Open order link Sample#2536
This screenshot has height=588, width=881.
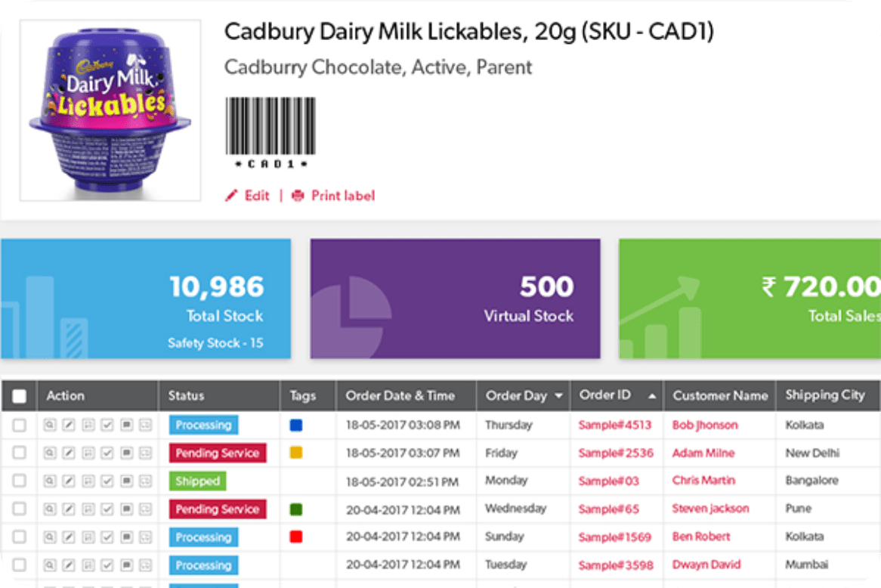click(x=616, y=453)
